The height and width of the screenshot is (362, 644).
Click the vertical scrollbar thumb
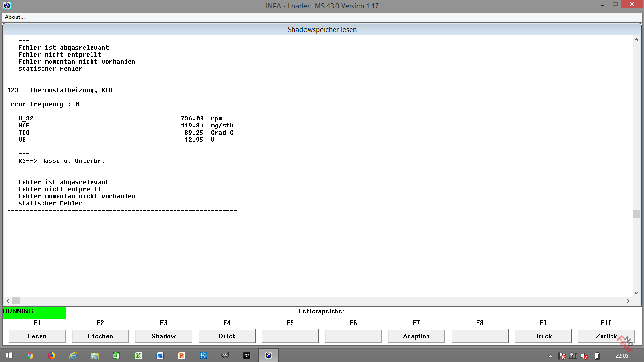(636, 213)
